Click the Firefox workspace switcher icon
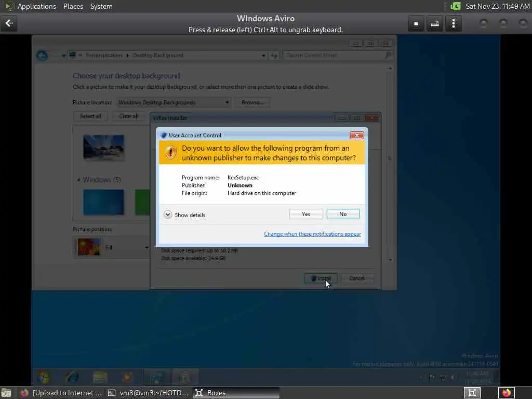532x399 pixels. pos(506,393)
